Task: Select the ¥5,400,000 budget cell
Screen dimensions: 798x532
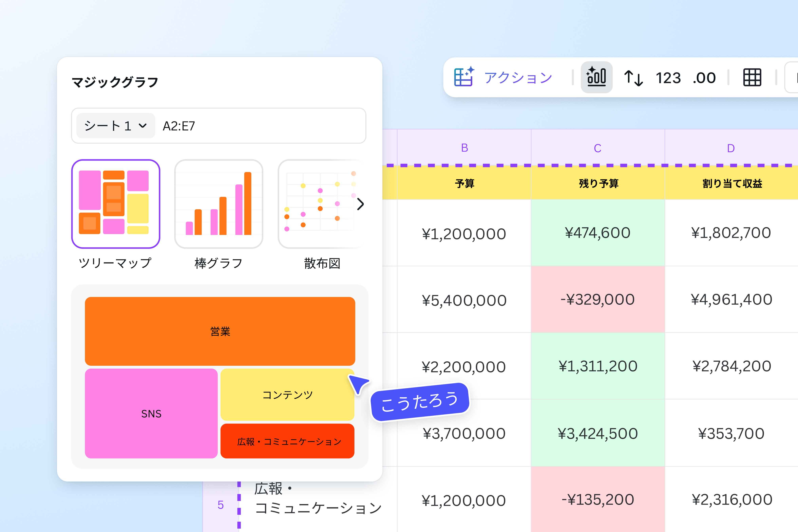Action: coord(464,300)
